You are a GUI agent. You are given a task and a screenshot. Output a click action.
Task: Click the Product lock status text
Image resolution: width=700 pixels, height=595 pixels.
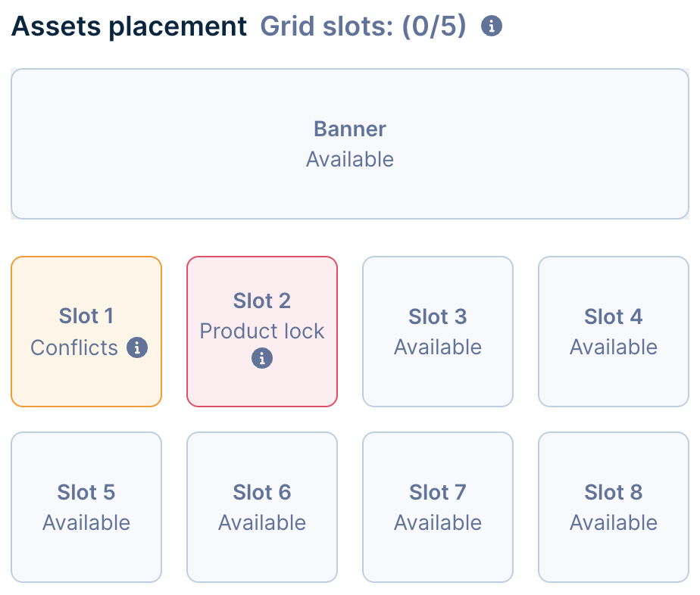262,331
